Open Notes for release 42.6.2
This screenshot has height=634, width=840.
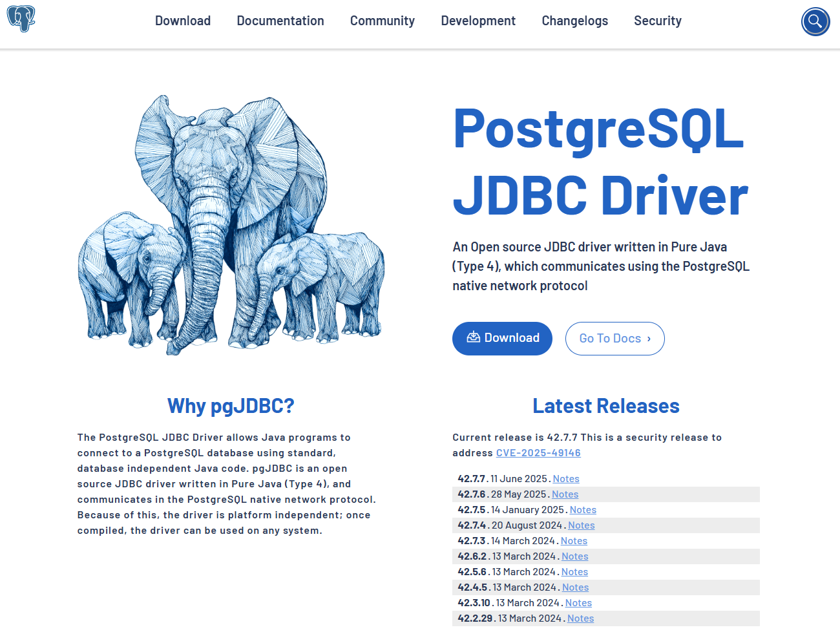(575, 556)
